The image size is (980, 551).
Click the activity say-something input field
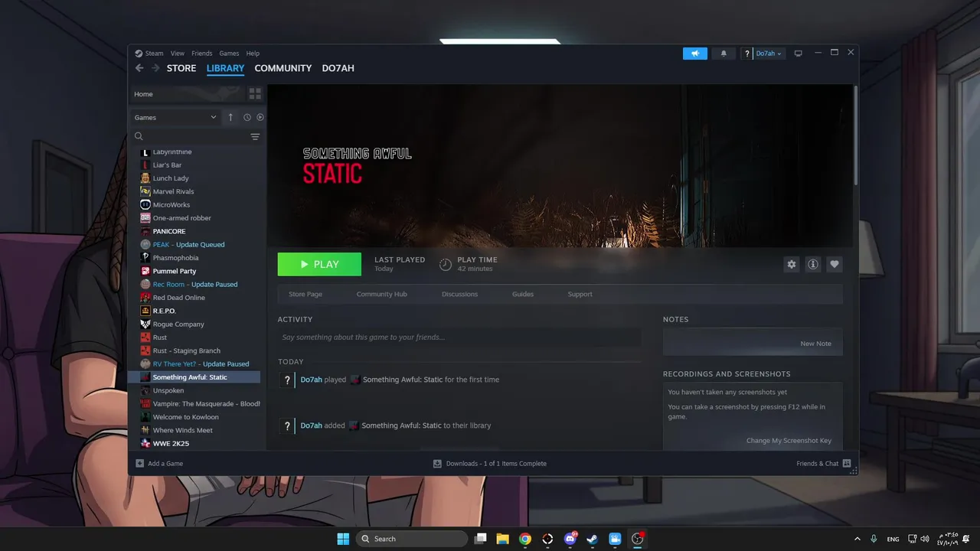point(459,337)
